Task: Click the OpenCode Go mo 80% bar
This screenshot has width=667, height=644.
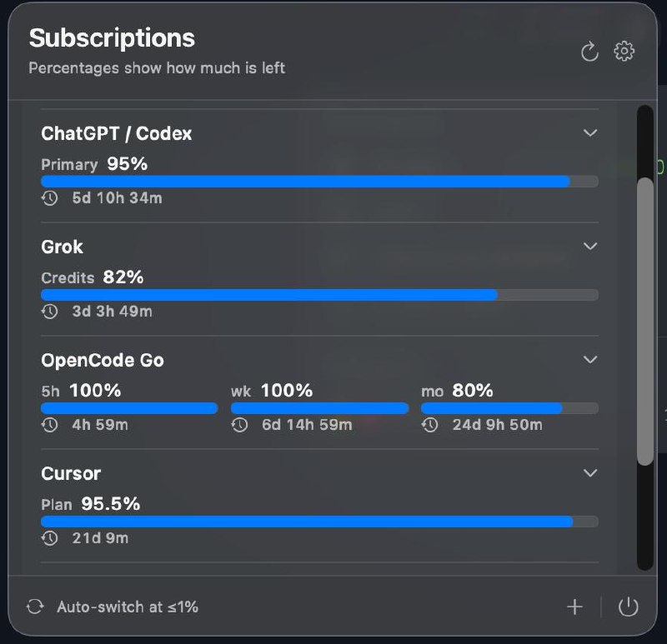Action: coord(509,408)
